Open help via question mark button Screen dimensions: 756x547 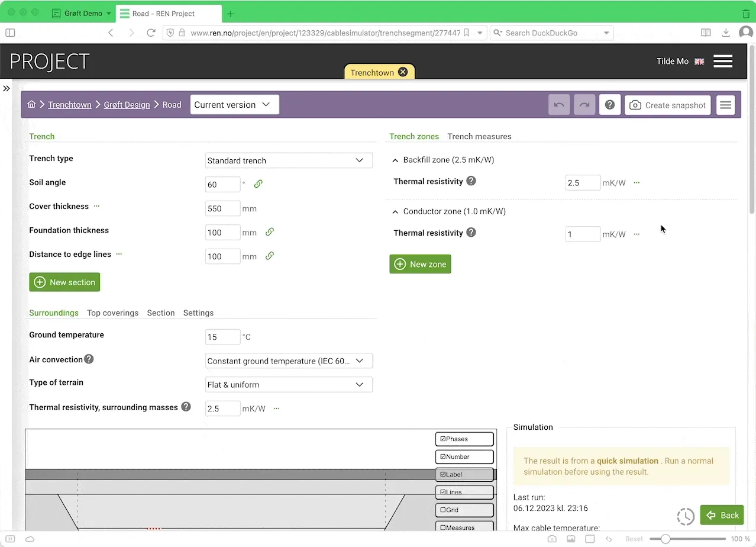pyautogui.click(x=610, y=105)
